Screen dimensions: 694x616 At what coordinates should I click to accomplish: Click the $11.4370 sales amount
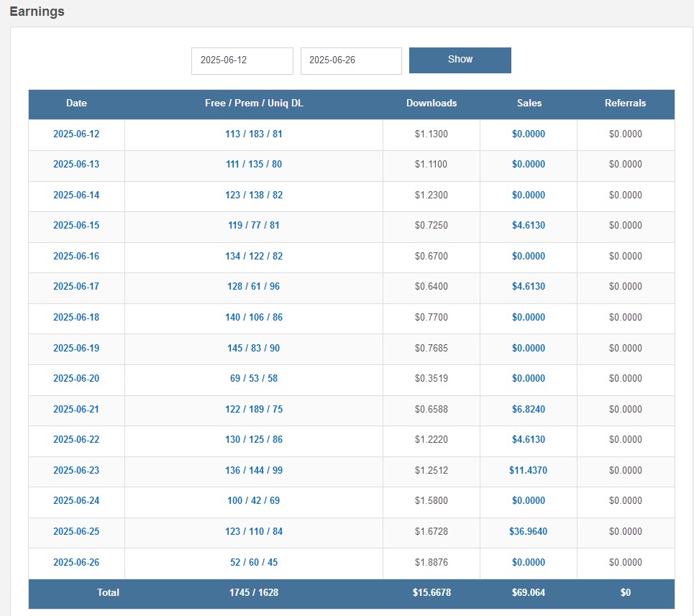[529, 470]
